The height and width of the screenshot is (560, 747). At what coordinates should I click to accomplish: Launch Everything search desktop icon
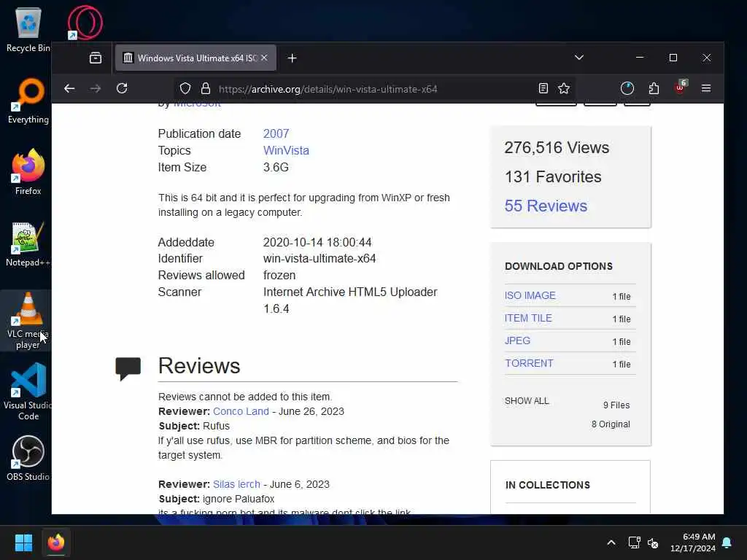coord(28,101)
